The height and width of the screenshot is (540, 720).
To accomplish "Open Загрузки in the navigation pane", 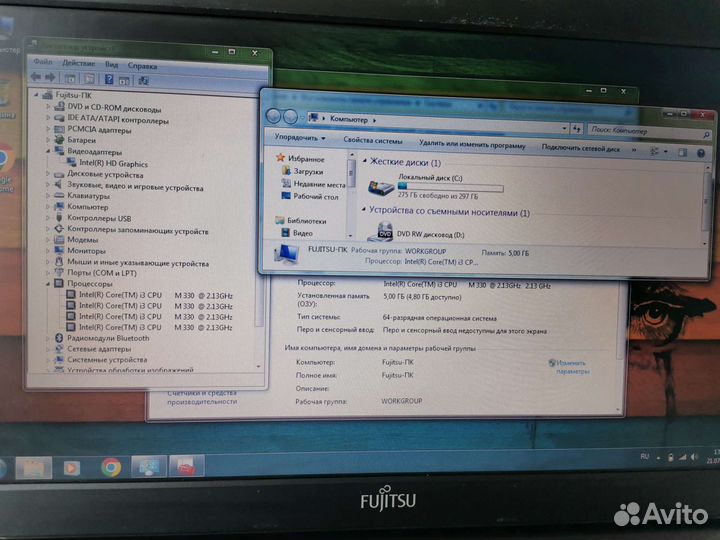I will click(x=308, y=171).
